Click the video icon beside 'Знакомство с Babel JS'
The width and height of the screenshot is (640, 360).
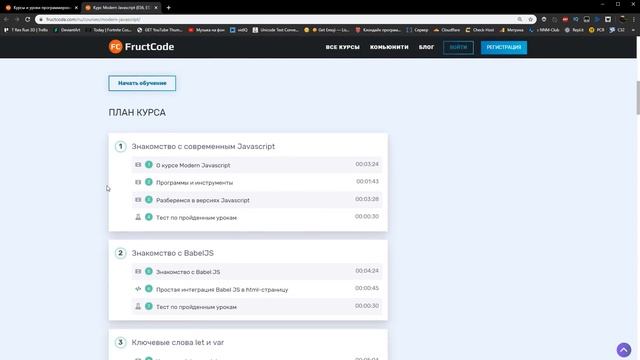tap(138, 271)
